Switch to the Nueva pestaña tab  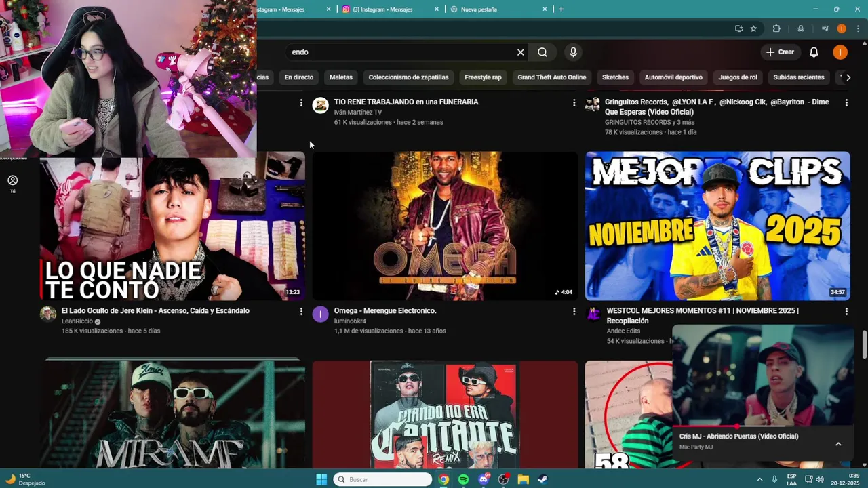pyautogui.click(x=498, y=9)
